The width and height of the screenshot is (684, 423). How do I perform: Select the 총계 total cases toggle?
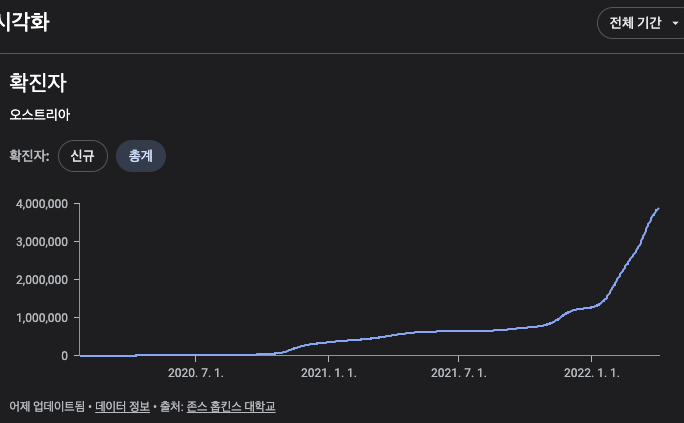coord(140,156)
